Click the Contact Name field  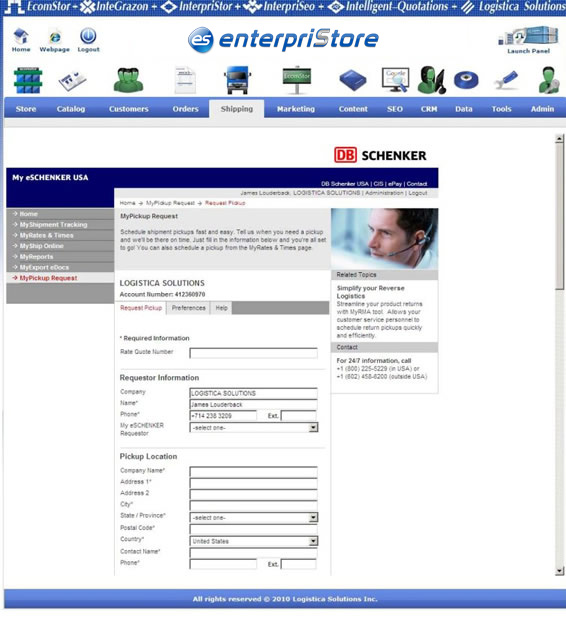(254, 553)
